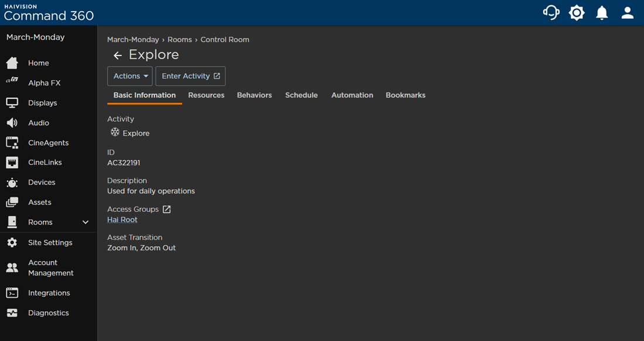This screenshot has height=341, width=644.
Task: Click the Command 360 logo
Action: pos(49,13)
